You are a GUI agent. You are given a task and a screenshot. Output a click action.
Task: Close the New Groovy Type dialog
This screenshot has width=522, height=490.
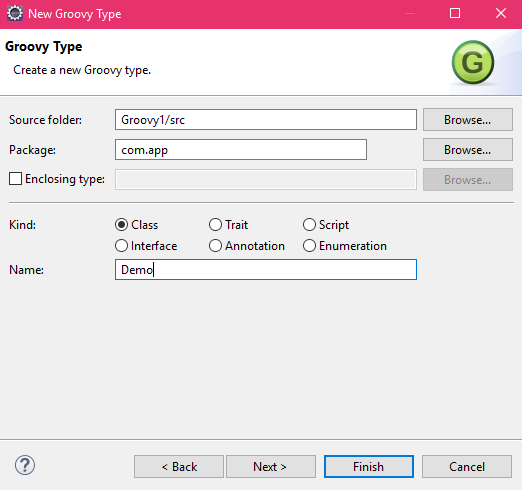pyautogui.click(x=501, y=13)
